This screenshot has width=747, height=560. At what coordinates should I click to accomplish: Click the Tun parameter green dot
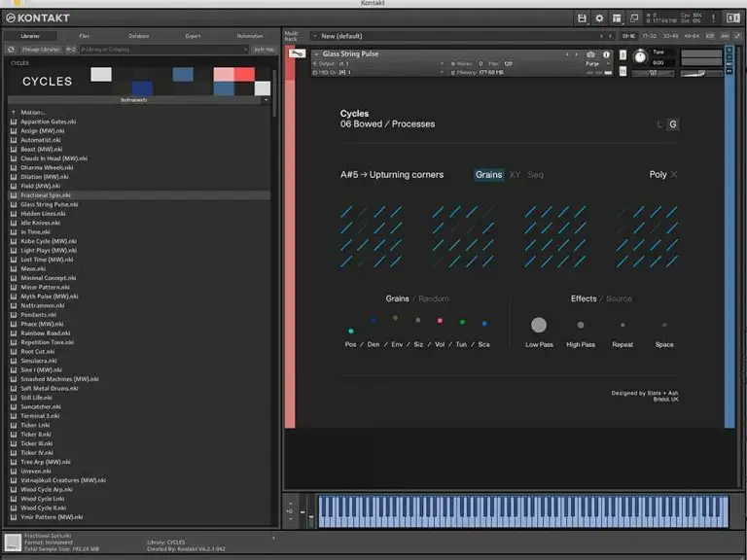pos(462,322)
